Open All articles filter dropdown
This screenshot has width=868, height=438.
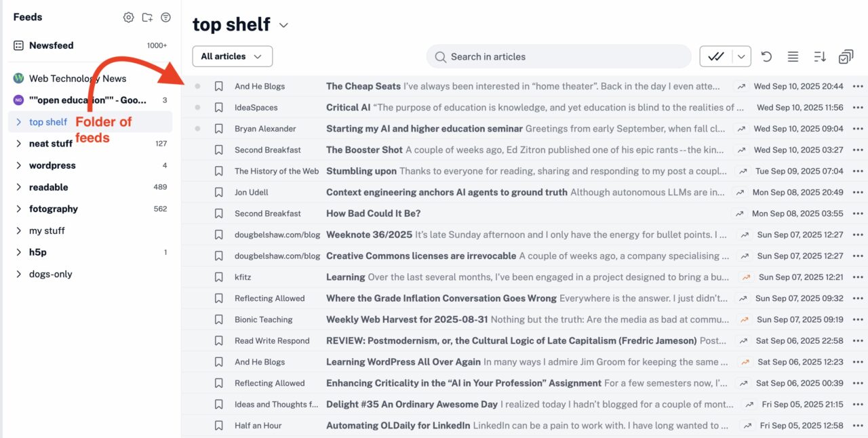233,56
